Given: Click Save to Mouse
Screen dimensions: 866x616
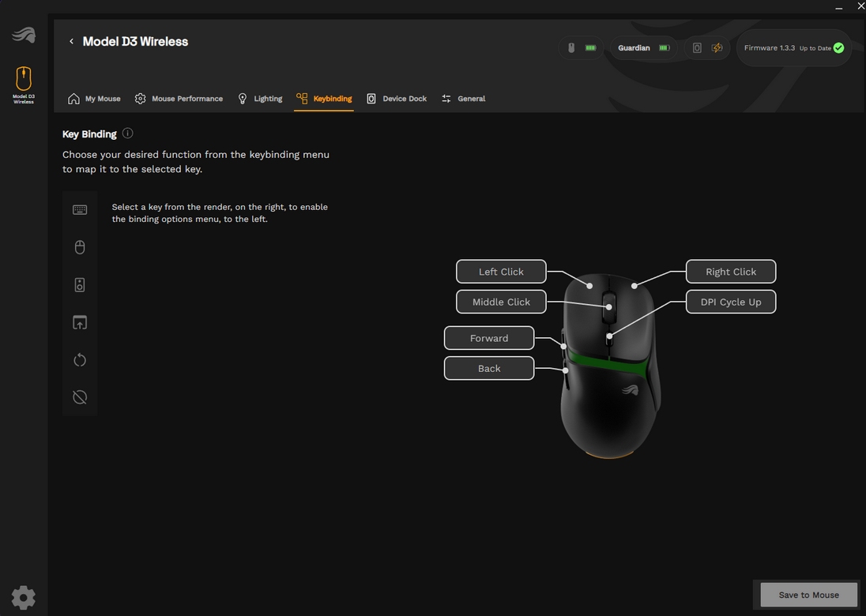Looking at the screenshot, I should (x=808, y=595).
